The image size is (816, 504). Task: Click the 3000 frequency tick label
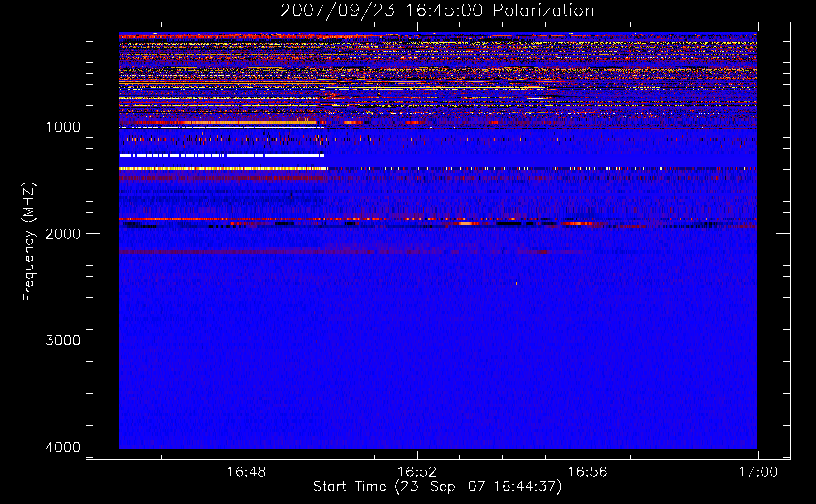pos(63,340)
